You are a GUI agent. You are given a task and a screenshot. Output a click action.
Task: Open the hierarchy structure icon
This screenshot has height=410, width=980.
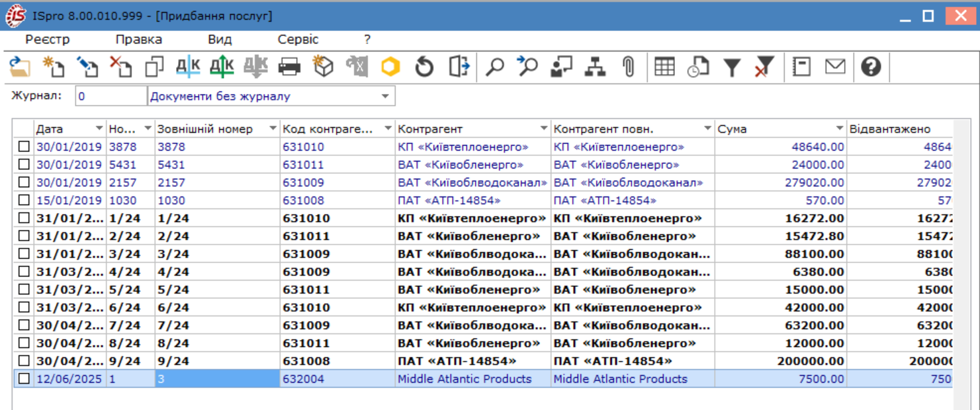pos(596,67)
